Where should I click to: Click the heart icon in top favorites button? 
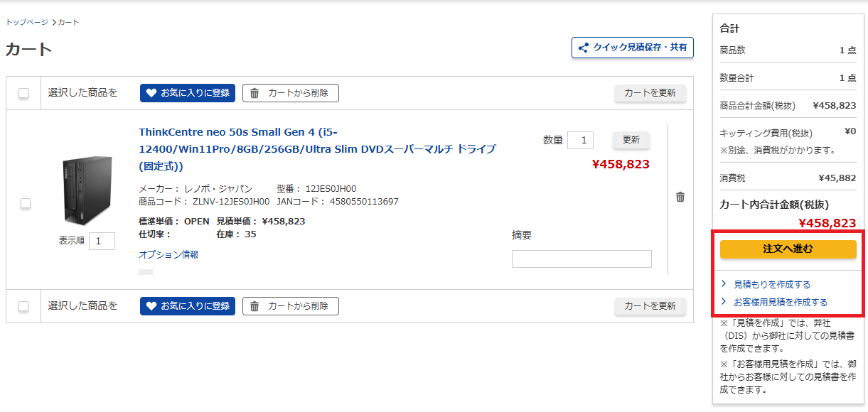tap(150, 93)
